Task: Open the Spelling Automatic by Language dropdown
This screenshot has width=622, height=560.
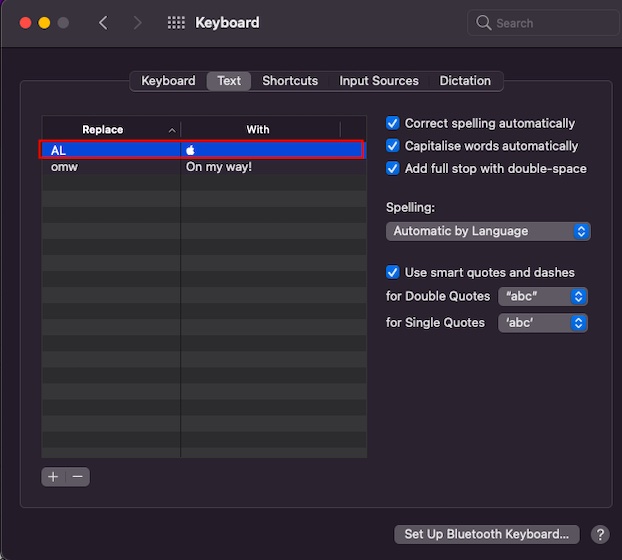Action: pyautogui.click(x=488, y=231)
